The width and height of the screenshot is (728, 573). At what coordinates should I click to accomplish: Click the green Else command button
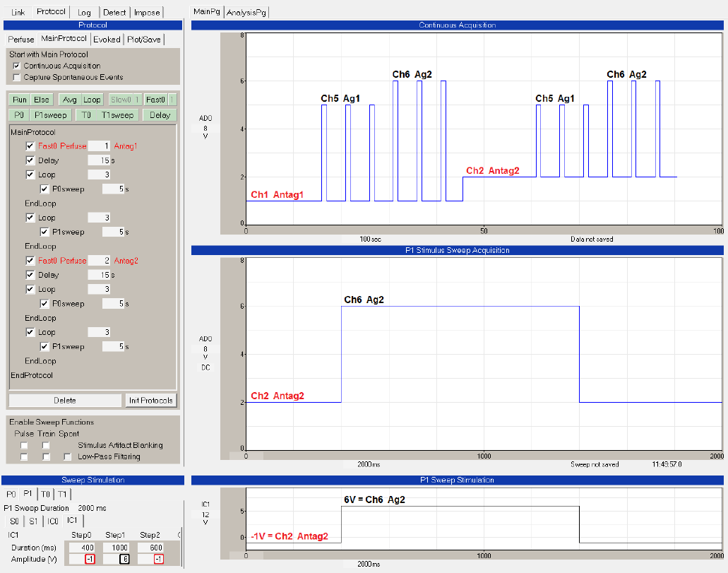[x=42, y=100]
